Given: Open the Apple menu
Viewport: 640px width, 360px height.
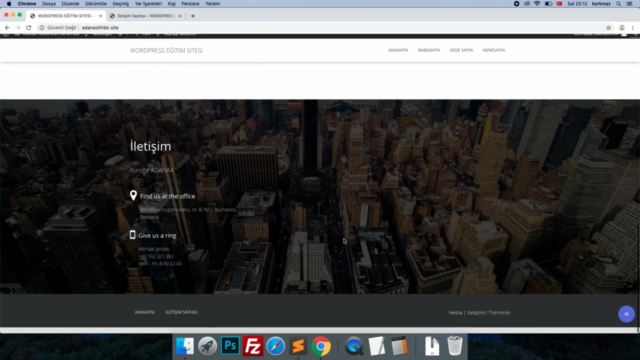Looking at the screenshot, I should (9, 4).
